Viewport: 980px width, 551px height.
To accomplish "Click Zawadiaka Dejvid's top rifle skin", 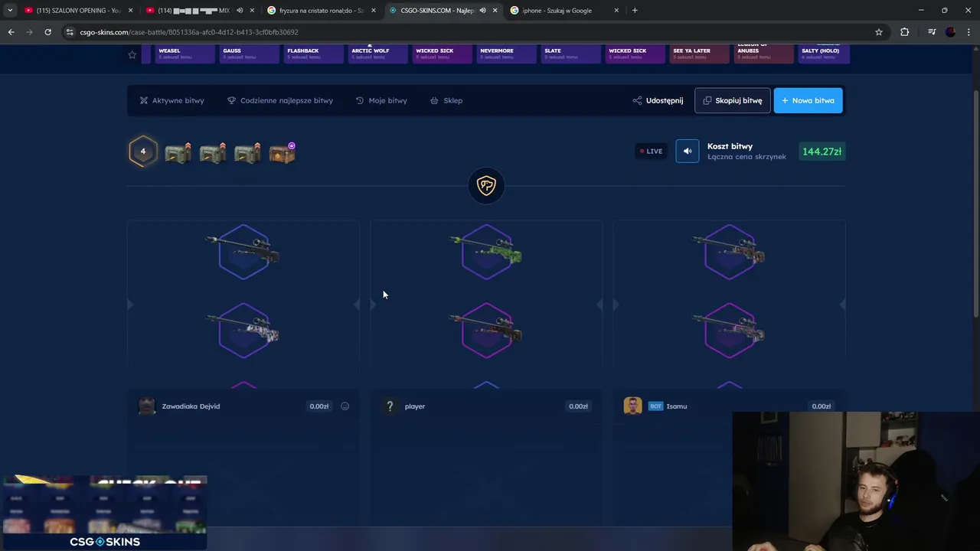I will click(x=243, y=251).
